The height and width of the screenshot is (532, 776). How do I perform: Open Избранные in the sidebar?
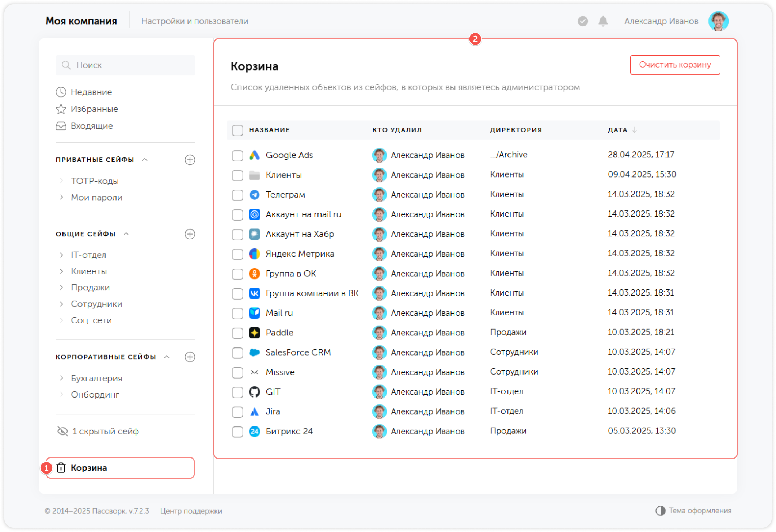click(94, 109)
